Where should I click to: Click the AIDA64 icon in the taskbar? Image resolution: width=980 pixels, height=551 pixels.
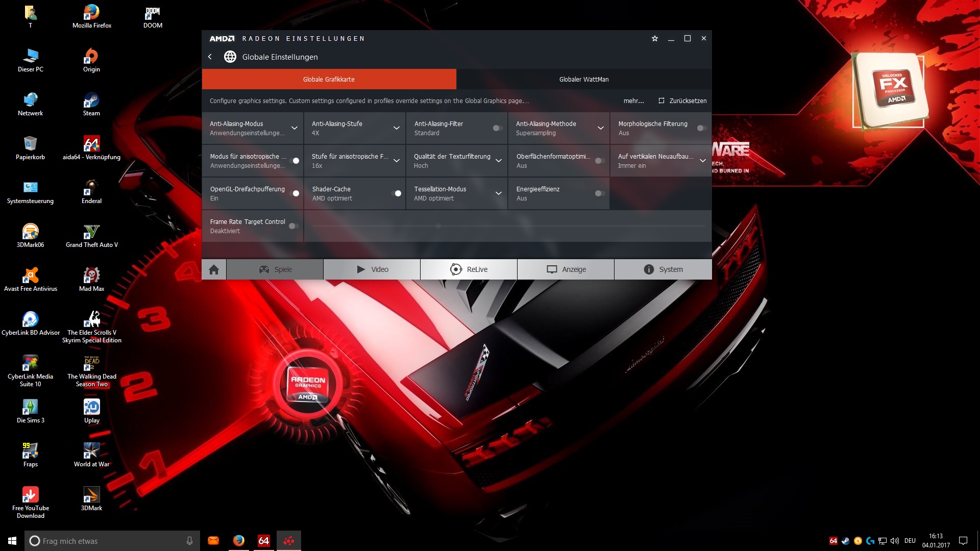(x=264, y=541)
